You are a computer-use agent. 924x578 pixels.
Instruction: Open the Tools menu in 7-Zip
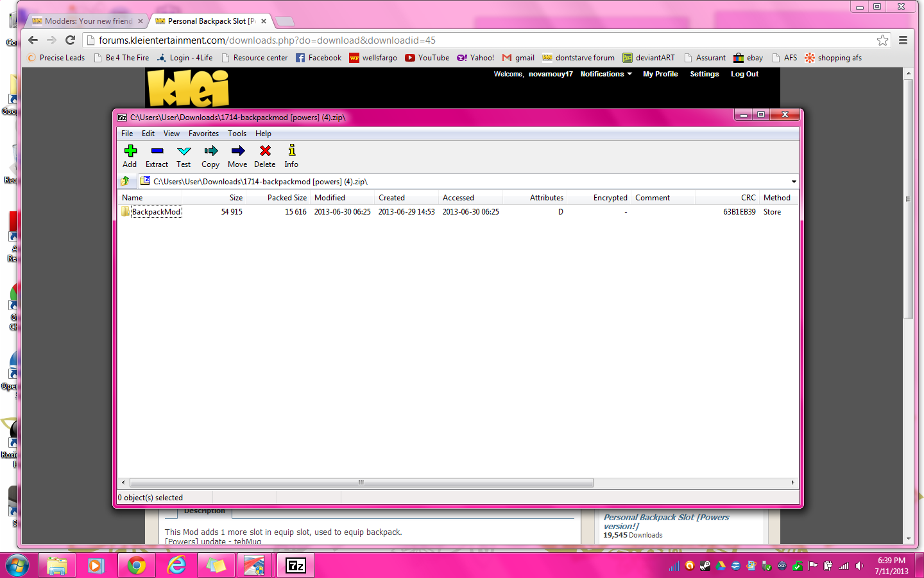tap(237, 134)
